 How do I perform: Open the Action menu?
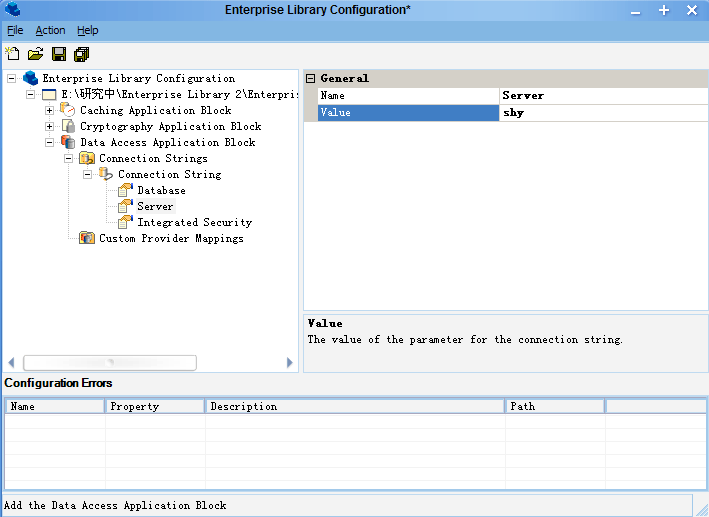(x=50, y=30)
